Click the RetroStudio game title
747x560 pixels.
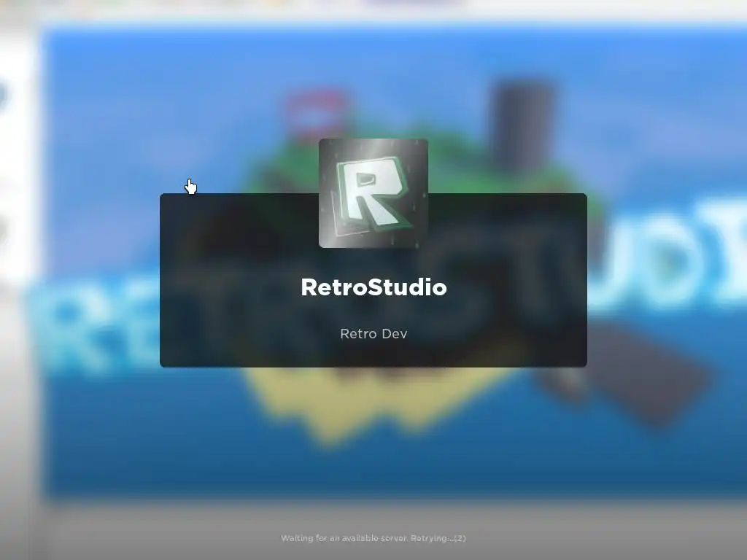pyautogui.click(x=373, y=287)
